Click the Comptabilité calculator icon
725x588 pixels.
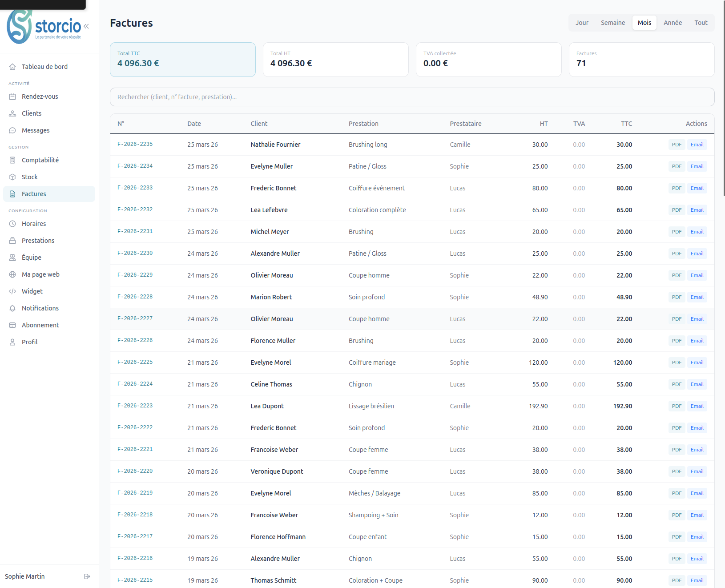tap(12, 160)
